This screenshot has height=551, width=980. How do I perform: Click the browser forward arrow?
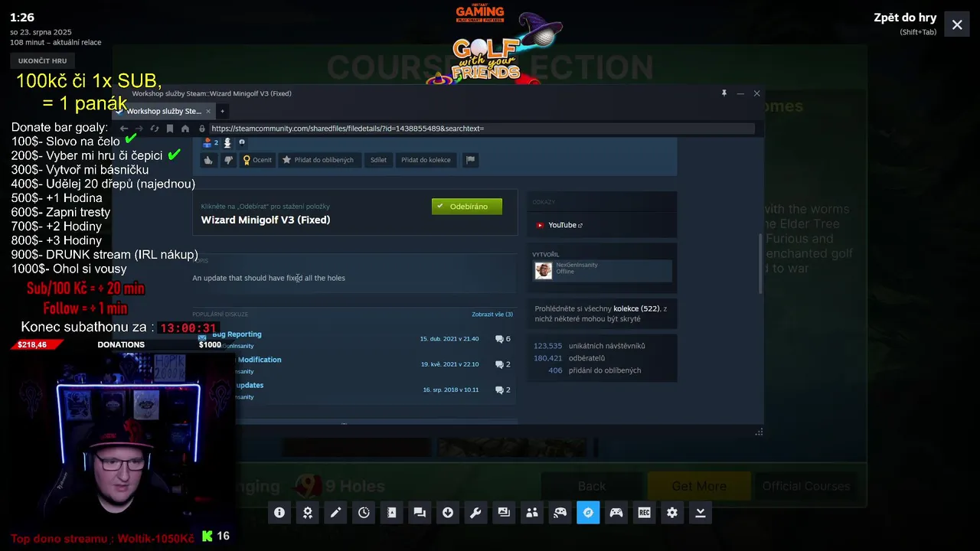139,129
